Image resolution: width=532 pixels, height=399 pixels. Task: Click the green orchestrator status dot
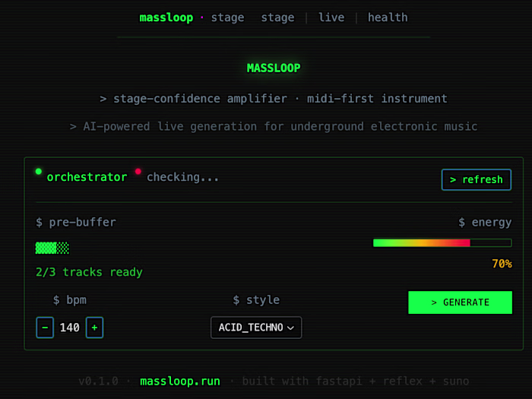39,171
